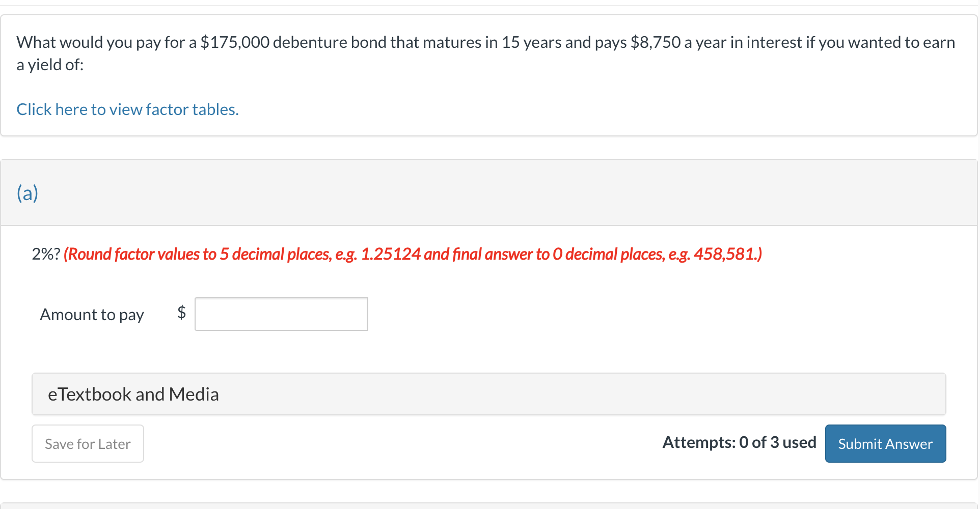Screen dimensions: 980x509
Task: Click the red rounding instructions text
Action: tap(413, 254)
